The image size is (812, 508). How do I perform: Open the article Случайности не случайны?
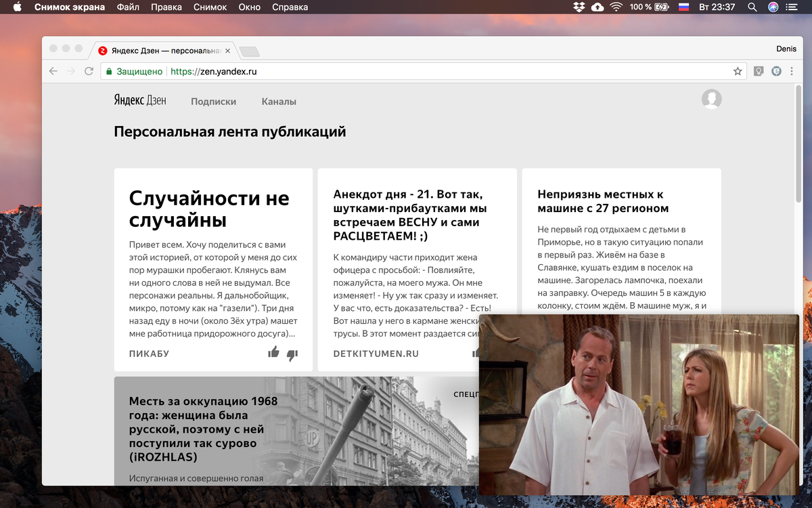[209, 209]
